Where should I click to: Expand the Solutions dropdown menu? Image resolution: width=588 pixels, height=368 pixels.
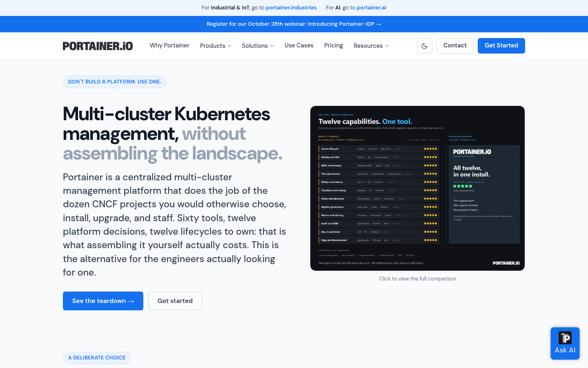pyautogui.click(x=258, y=46)
